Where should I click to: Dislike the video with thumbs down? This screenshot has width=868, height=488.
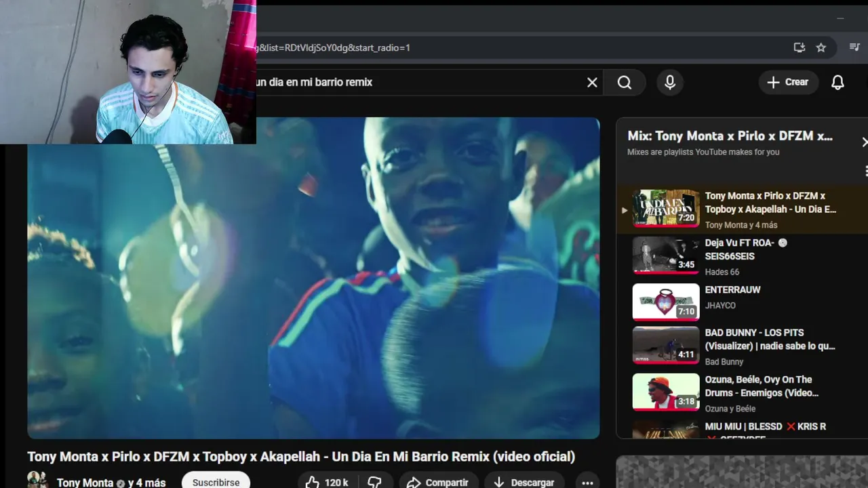point(375,482)
